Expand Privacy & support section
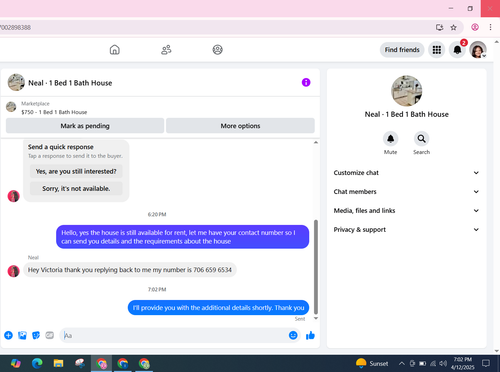The width and height of the screenshot is (500, 372). tap(407, 230)
